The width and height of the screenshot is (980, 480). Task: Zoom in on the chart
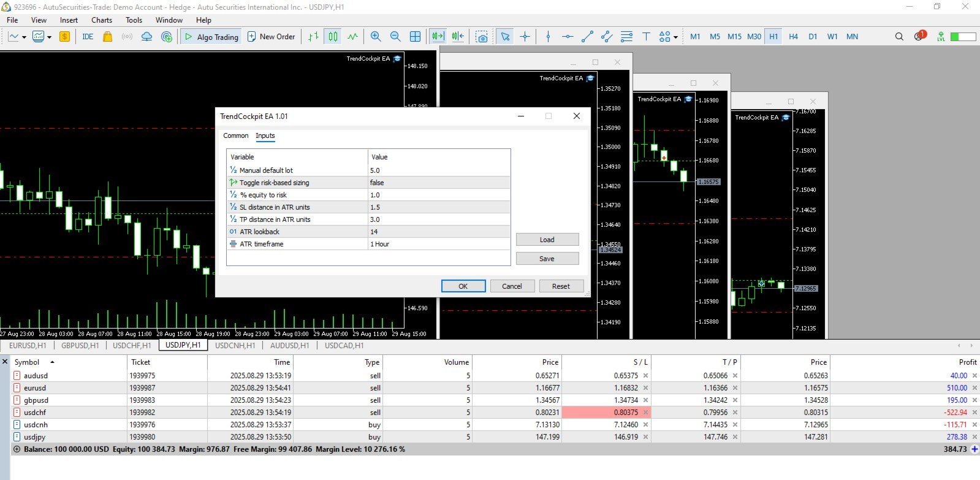click(376, 37)
